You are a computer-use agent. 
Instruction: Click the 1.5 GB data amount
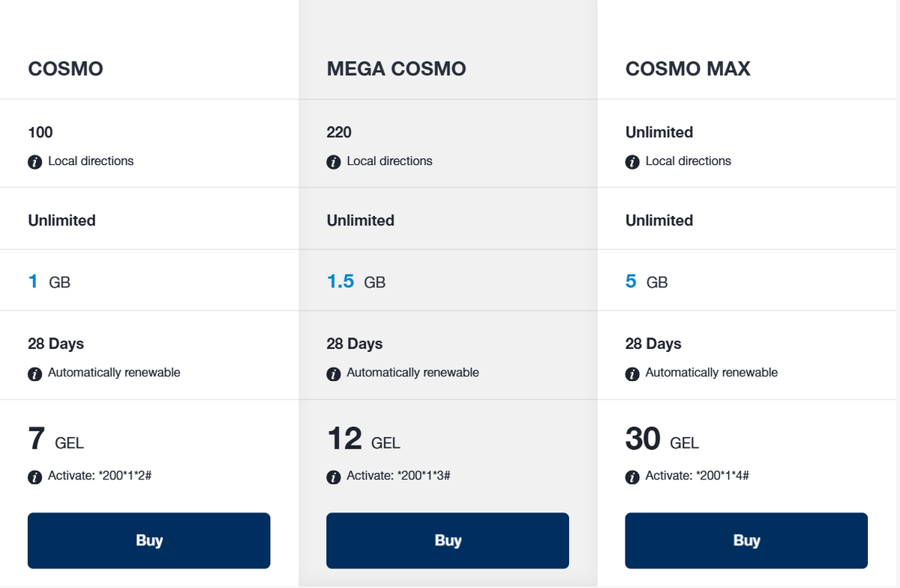(355, 282)
